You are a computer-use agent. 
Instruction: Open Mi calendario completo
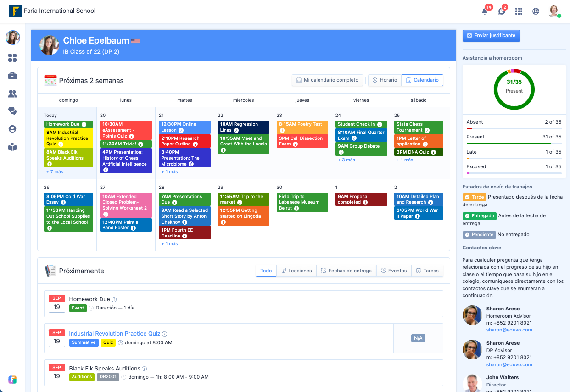(327, 80)
